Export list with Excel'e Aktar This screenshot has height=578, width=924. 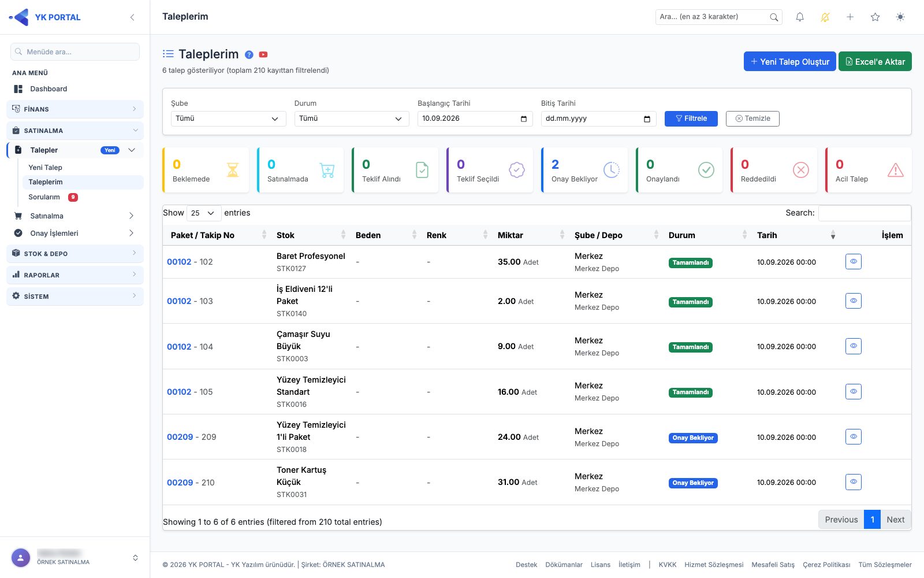pos(875,62)
